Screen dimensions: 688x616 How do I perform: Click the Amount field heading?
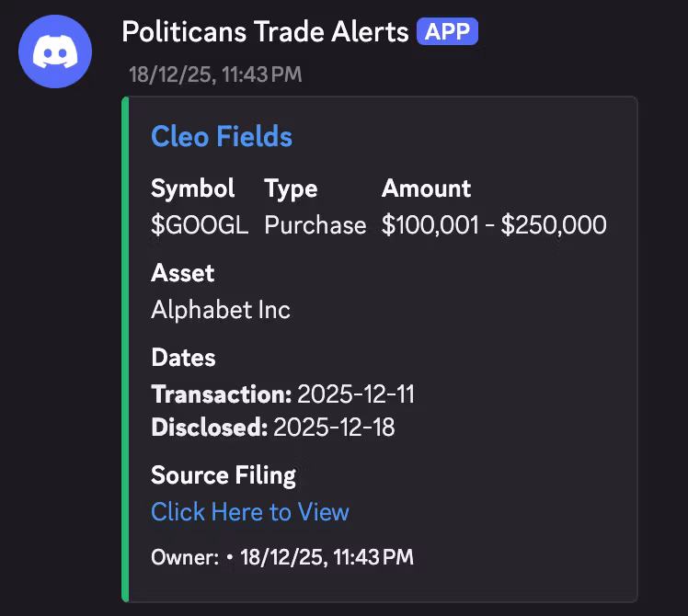coord(426,188)
